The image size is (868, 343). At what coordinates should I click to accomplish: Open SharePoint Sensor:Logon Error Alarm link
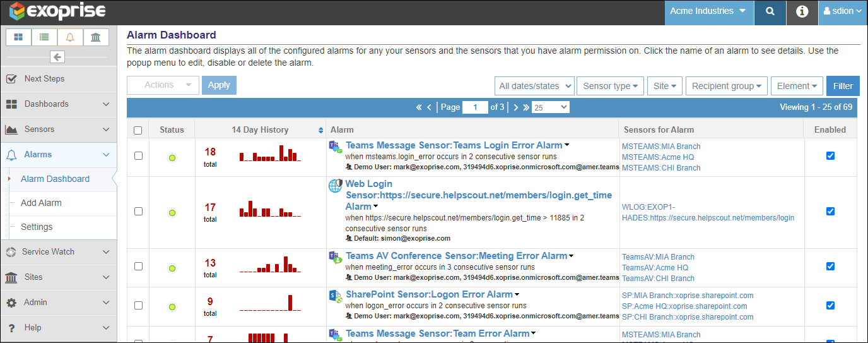click(x=429, y=294)
